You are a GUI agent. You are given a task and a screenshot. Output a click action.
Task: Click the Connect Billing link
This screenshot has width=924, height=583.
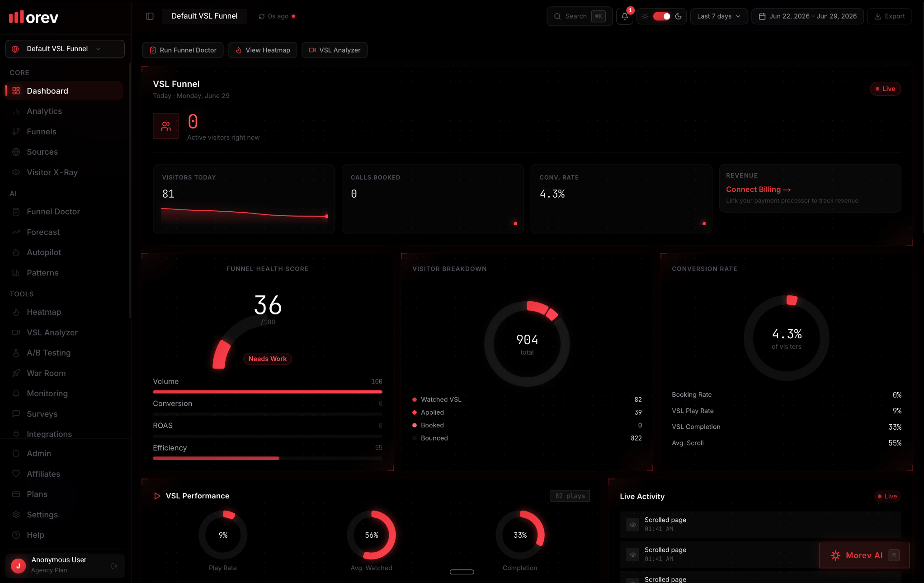coord(758,190)
